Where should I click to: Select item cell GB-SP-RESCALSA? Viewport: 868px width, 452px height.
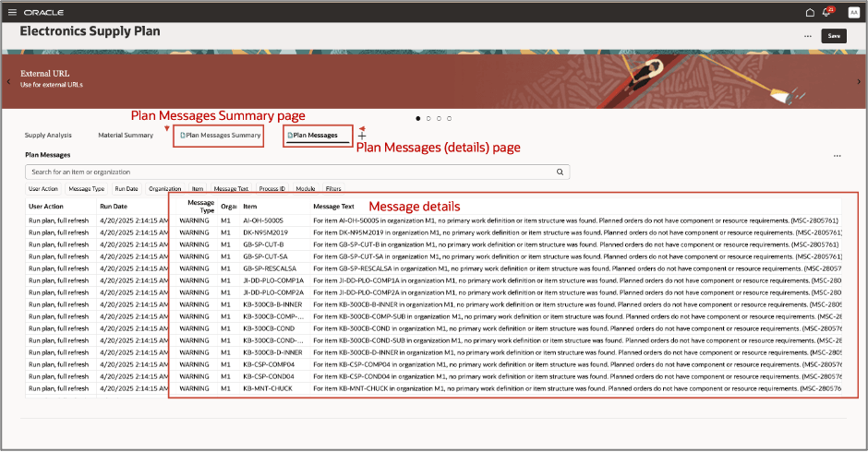point(270,268)
